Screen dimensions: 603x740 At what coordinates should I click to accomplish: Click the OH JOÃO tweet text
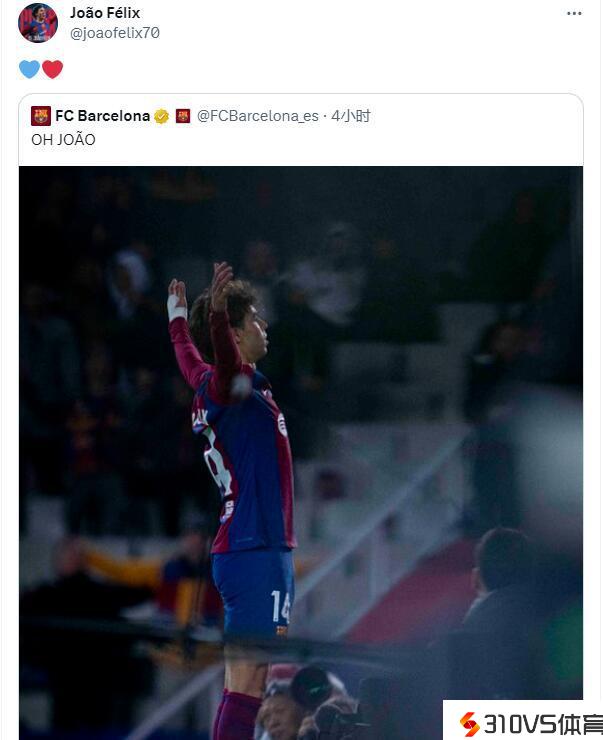pos(63,140)
